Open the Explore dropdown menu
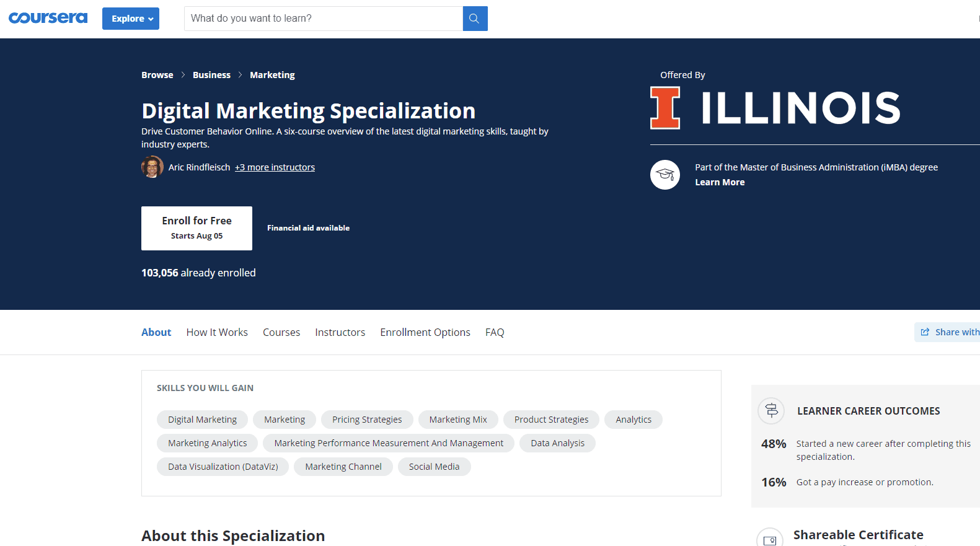Screen dimensions: 980x546 [x=131, y=19]
